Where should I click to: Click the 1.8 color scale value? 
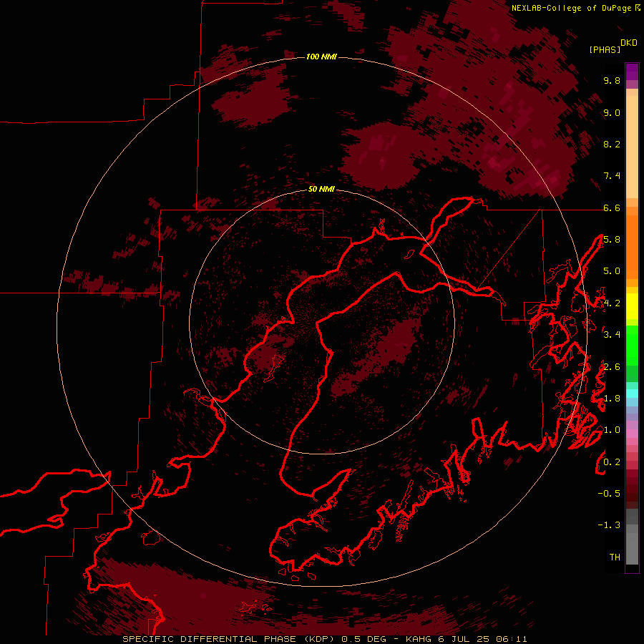click(x=612, y=399)
